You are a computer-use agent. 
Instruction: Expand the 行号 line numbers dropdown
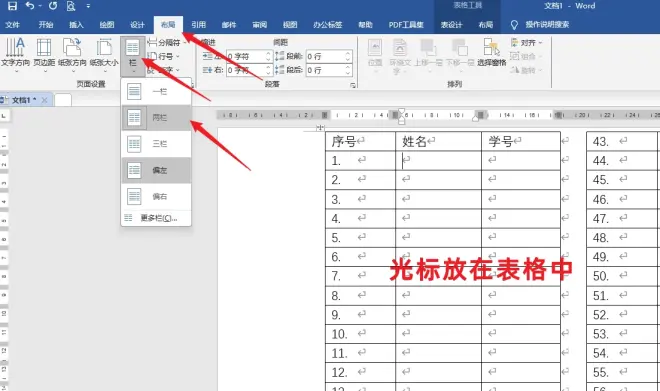click(x=164, y=56)
